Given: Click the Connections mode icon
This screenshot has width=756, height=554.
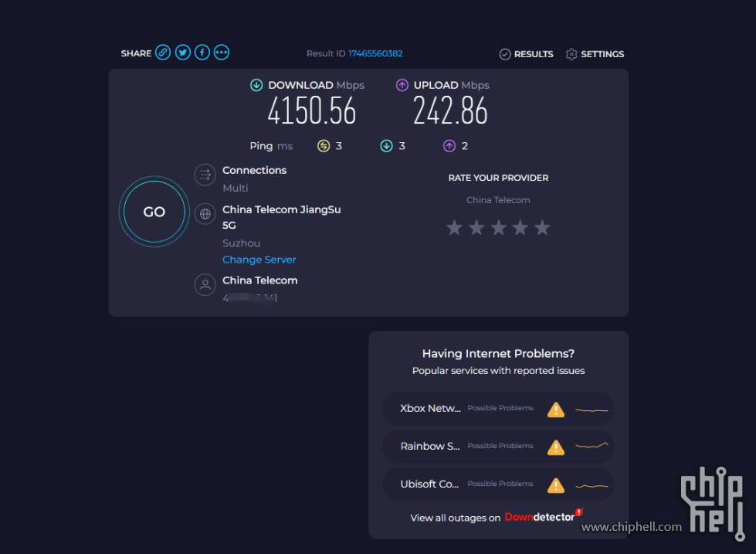Looking at the screenshot, I should 205,175.
